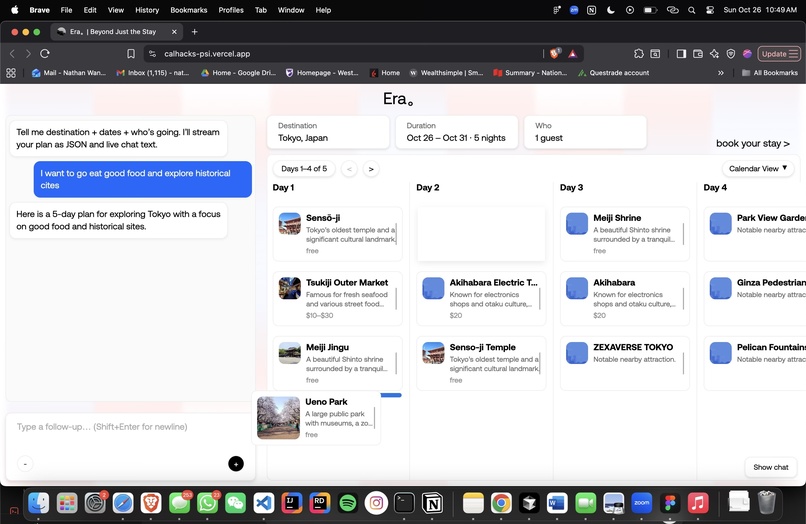Open Control Center in menu bar

710,10
